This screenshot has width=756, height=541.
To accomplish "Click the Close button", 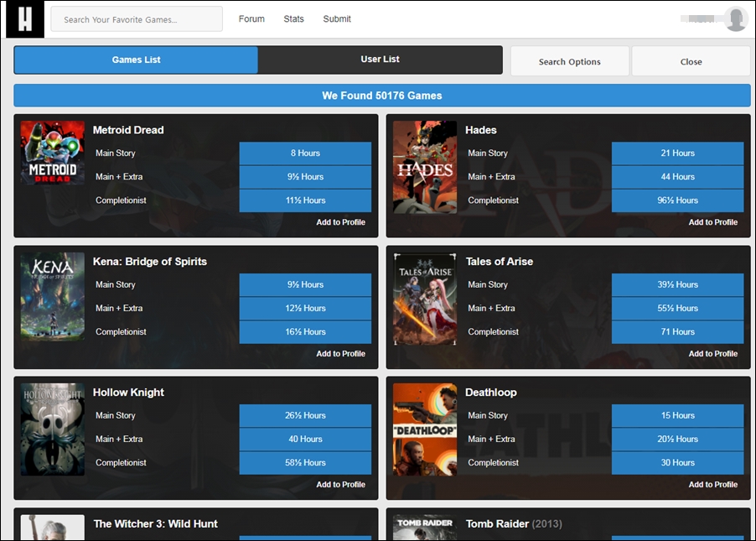I will point(691,61).
